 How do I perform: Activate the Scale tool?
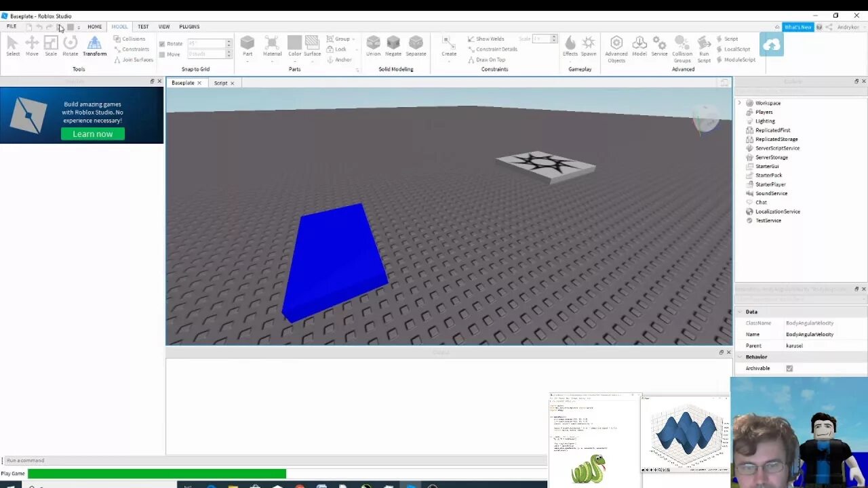(51, 45)
